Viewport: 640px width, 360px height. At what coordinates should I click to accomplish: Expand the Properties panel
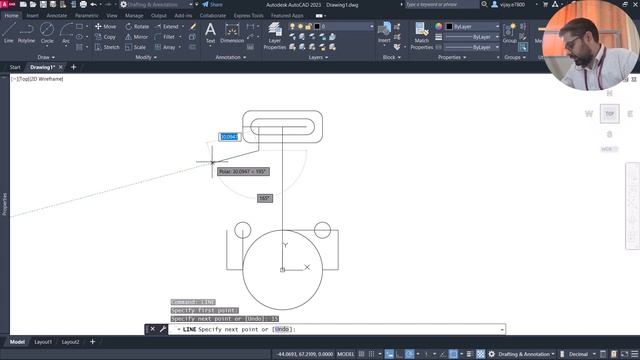[452, 57]
